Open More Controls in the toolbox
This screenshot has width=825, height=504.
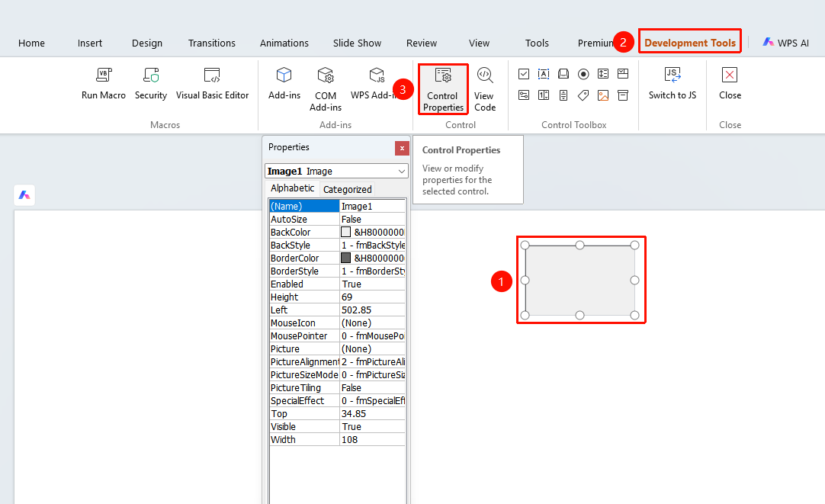623,95
